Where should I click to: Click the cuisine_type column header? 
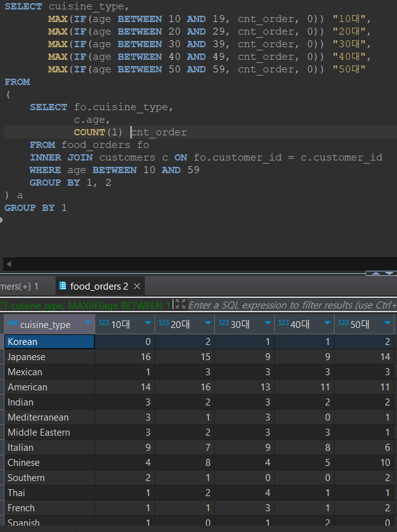50,324
